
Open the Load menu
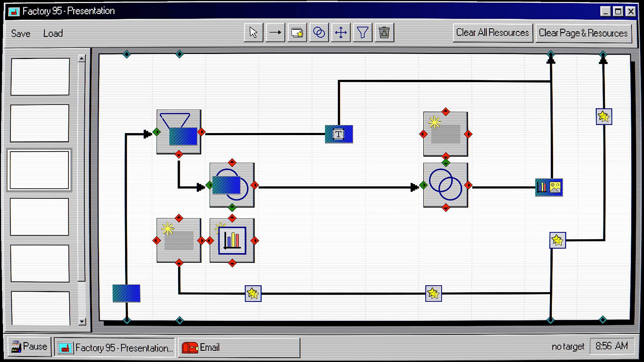[x=53, y=34]
